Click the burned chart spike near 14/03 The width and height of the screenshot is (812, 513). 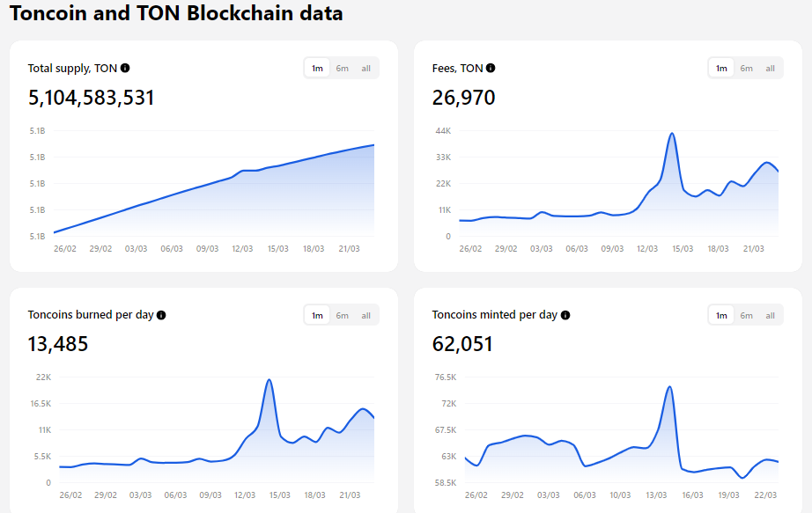[268, 379]
